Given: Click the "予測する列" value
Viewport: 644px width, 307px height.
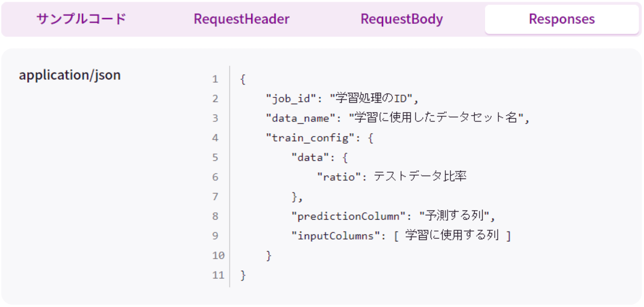Looking at the screenshot, I should (x=454, y=216).
